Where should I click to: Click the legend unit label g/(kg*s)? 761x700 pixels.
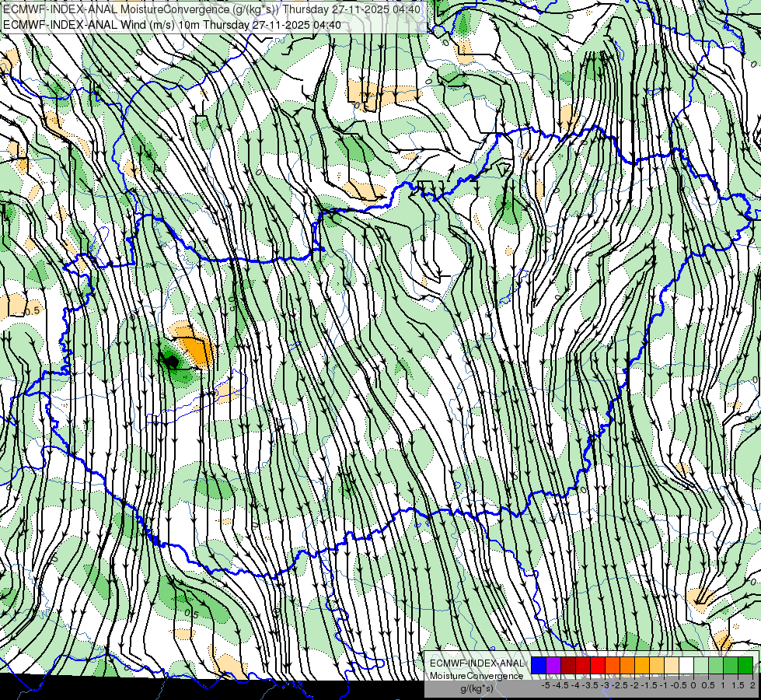point(477,689)
